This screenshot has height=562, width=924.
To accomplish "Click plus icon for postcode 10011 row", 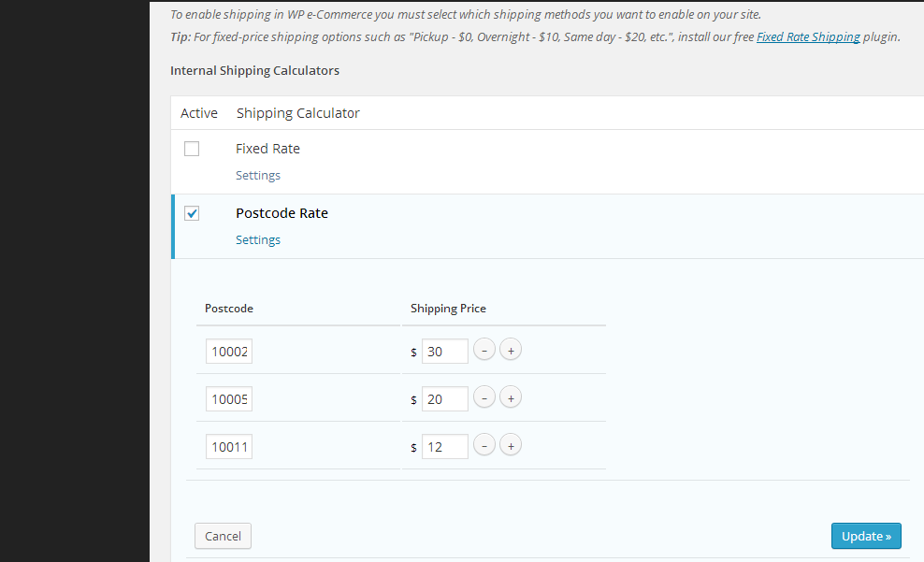I will pos(511,446).
